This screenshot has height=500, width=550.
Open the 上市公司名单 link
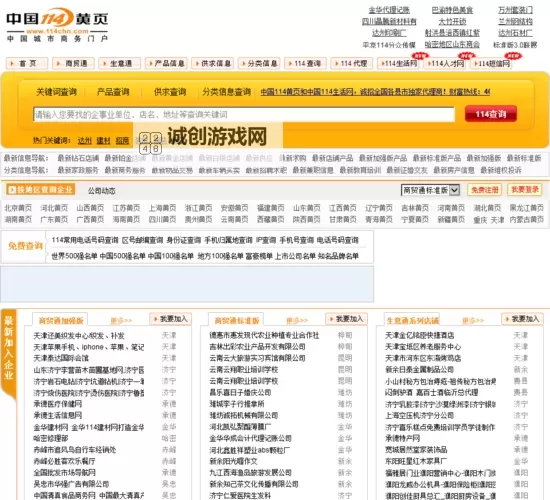click(x=295, y=256)
